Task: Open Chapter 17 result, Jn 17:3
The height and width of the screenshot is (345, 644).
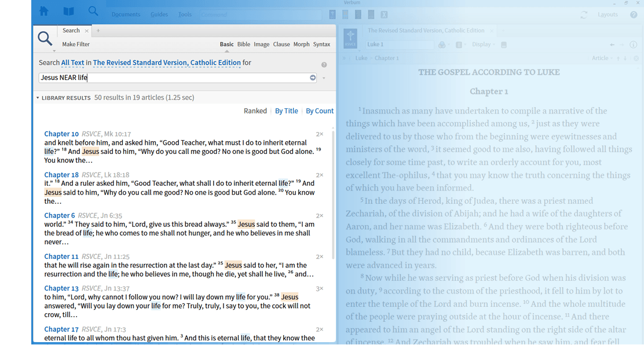Action: (x=61, y=329)
